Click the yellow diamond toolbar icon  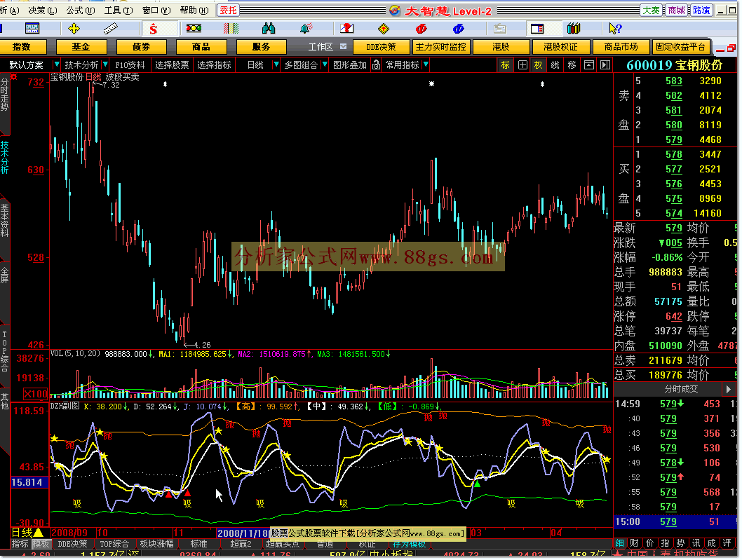tap(384, 29)
